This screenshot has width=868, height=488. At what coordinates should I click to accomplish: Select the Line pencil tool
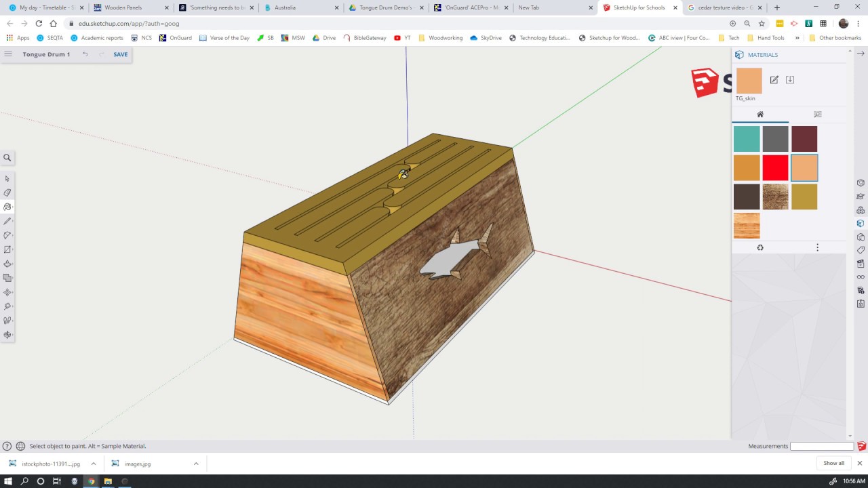[7, 221]
